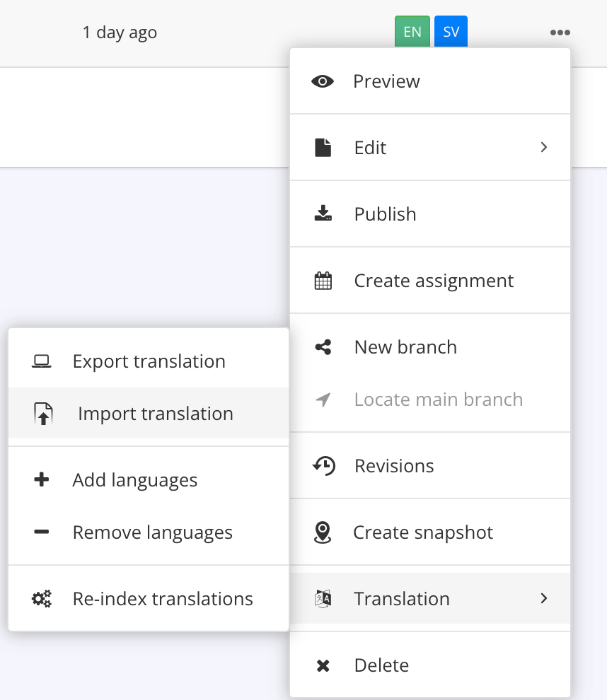The height and width of the screenshot is (700, 607).
Task: Click the blue SV language button
Action: (451, 31)
